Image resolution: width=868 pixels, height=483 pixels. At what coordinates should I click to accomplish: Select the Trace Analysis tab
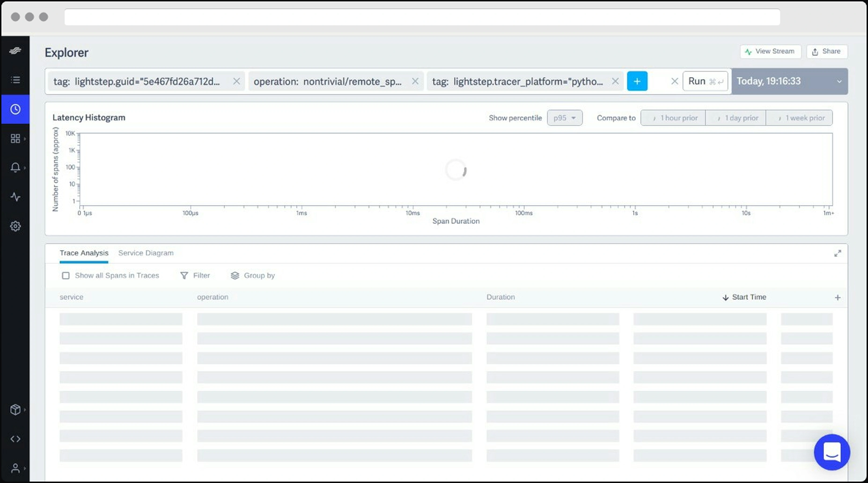click(x=84, y=253)
